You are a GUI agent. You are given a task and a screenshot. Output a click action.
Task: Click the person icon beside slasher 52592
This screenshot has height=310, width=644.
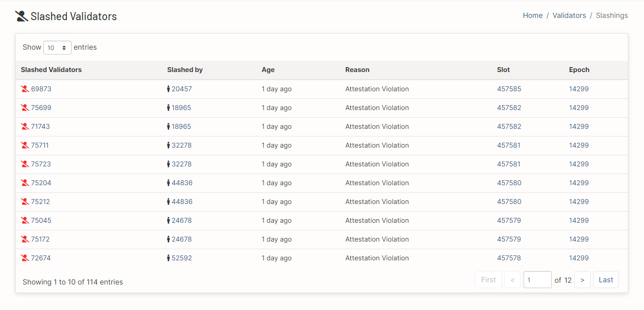point(168,258)
